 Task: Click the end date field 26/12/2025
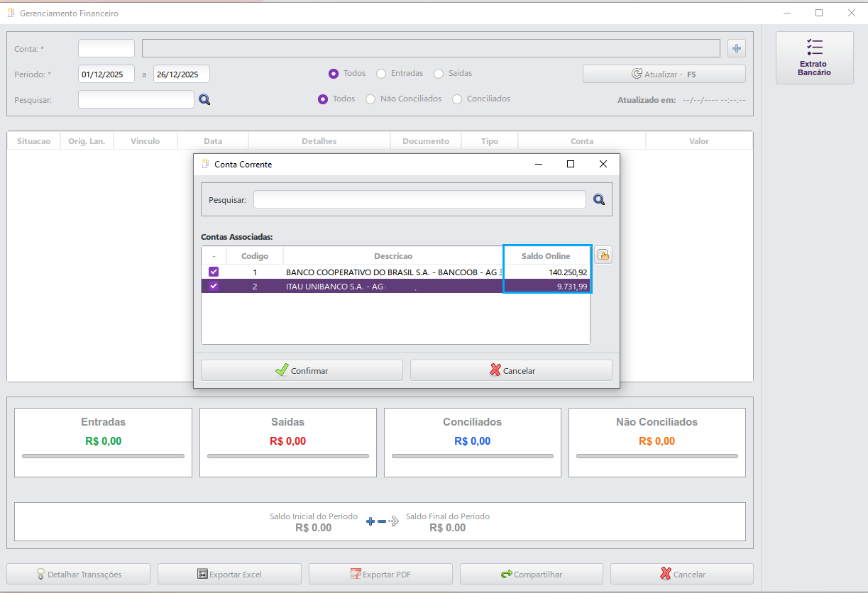pos(182,74)
